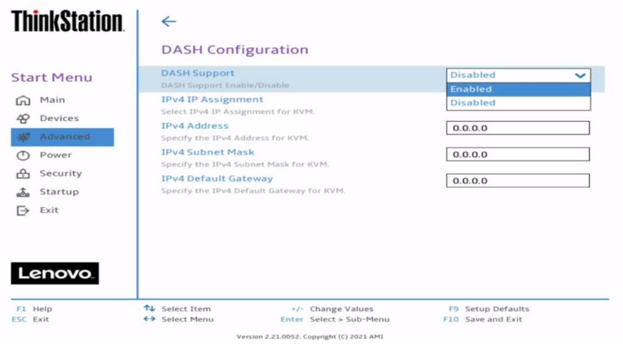Click the Devices icon in sidebar
Image resolution: width=623 pixels, height=364 pixels.
pyautogui.click(x=23, y=118)
